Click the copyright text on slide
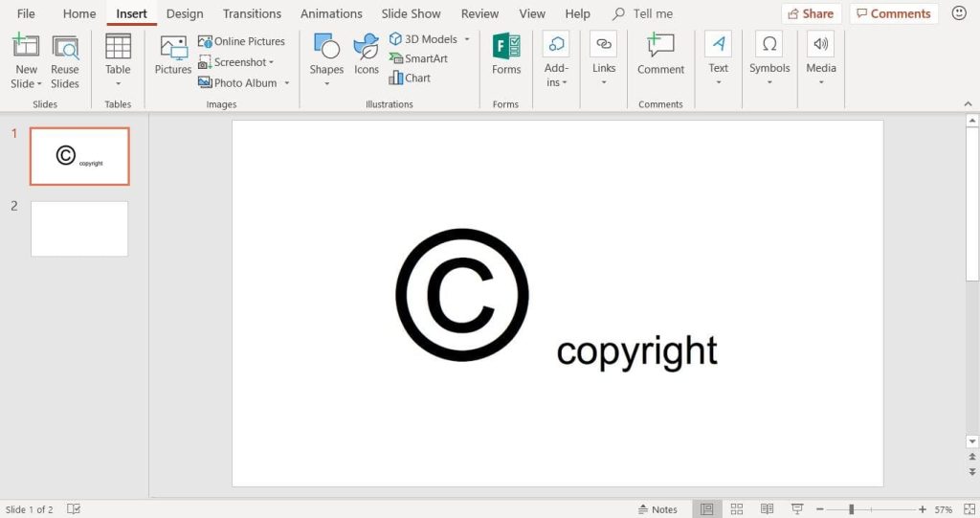 [x=636, y=351]
